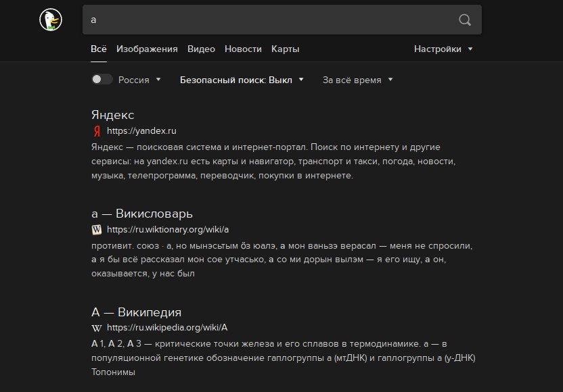Open the Яндекс result title
This screenshot has width=563, height=392.
click(113, 115)
